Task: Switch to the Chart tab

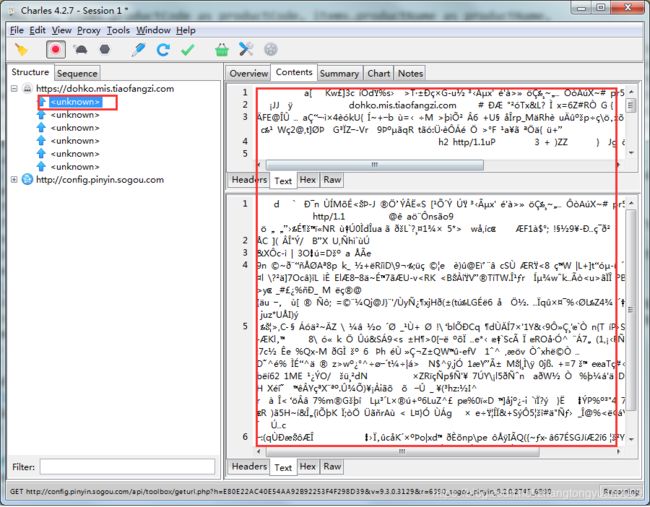Action: [x=378, y=73]
